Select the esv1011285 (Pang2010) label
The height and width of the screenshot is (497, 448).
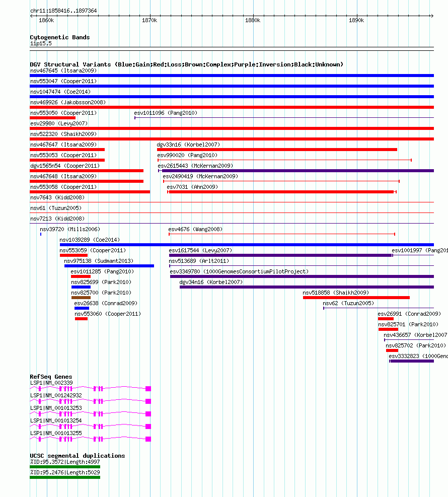pyautogui.click(x=102, y=271)
